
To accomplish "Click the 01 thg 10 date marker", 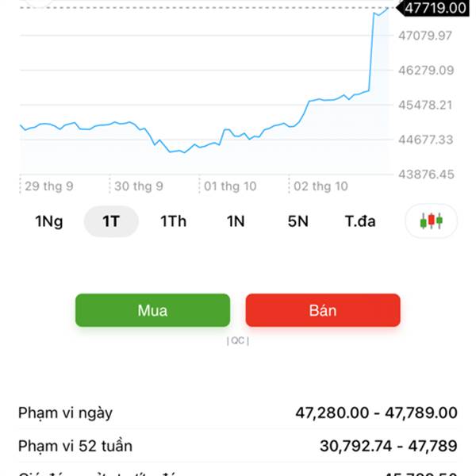I will coord(230,186).
